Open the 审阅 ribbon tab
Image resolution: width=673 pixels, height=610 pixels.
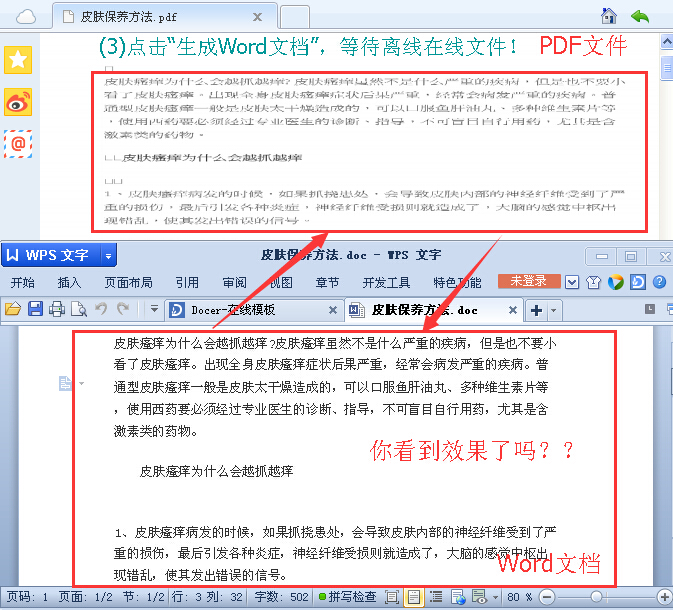234,282
